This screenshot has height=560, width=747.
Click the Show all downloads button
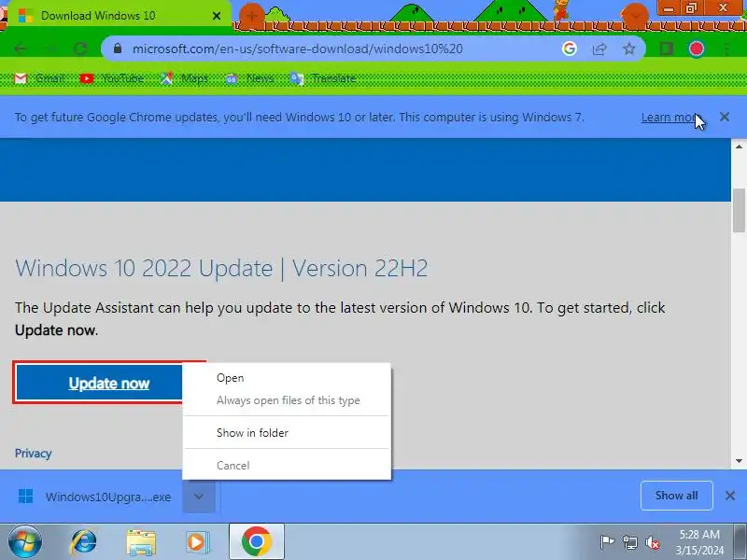(x=676, y=496)
